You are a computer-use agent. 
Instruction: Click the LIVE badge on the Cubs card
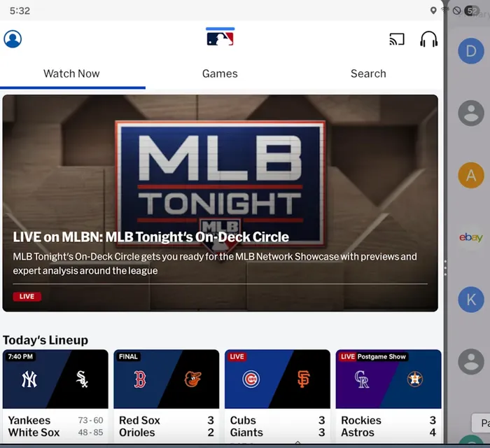tap(237, 357)
